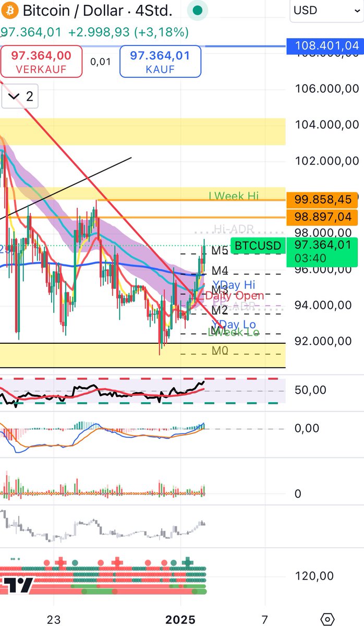Screen dimensions: 364x626
Task: Tap the blue Kauf buy button
Action: [x=160, y=61]
